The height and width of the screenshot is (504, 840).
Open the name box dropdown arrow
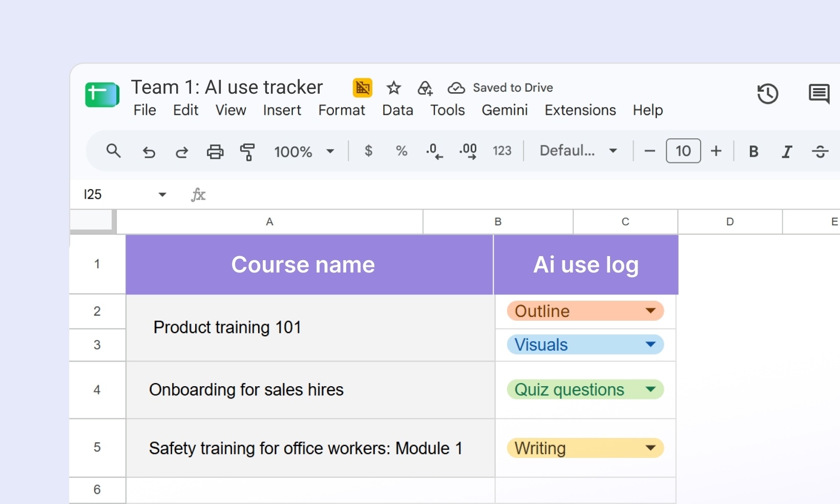click(x=162, y=195)
